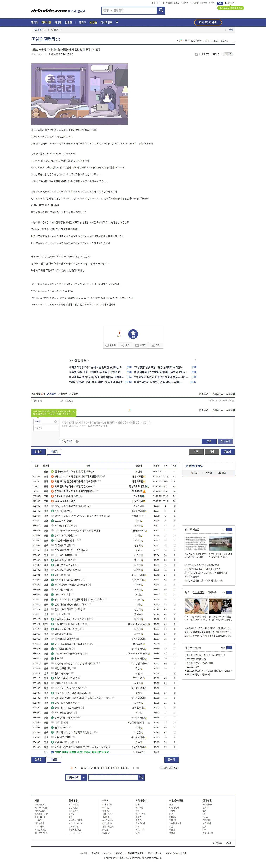
Task: Click the 등록 comment submit button
Action: [x=209, y=441]
